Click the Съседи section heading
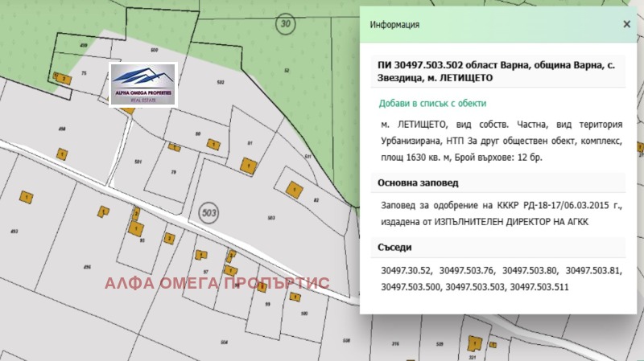The image size is (644, 361). point(394,248)
